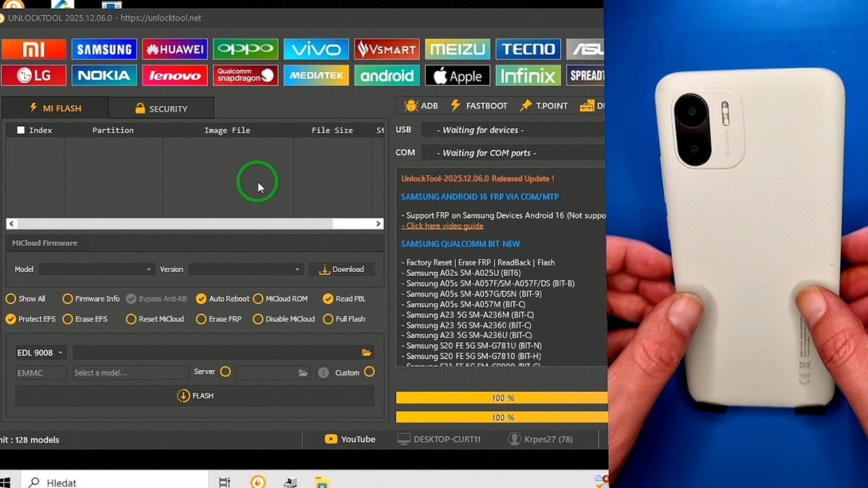Screen dimensions: 868x488
Task: Choose the Tecno brand tile
Action: coord(528,49)
